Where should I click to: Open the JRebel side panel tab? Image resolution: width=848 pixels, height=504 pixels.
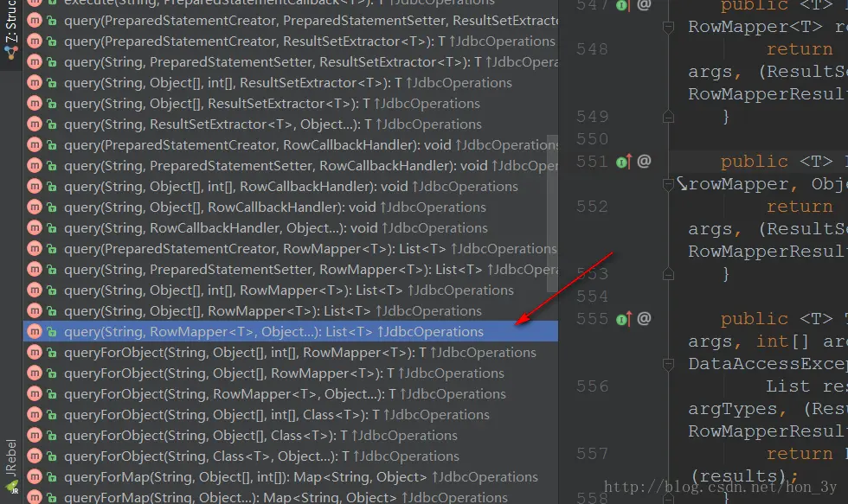pyautogui.click(x=11, y=466)
